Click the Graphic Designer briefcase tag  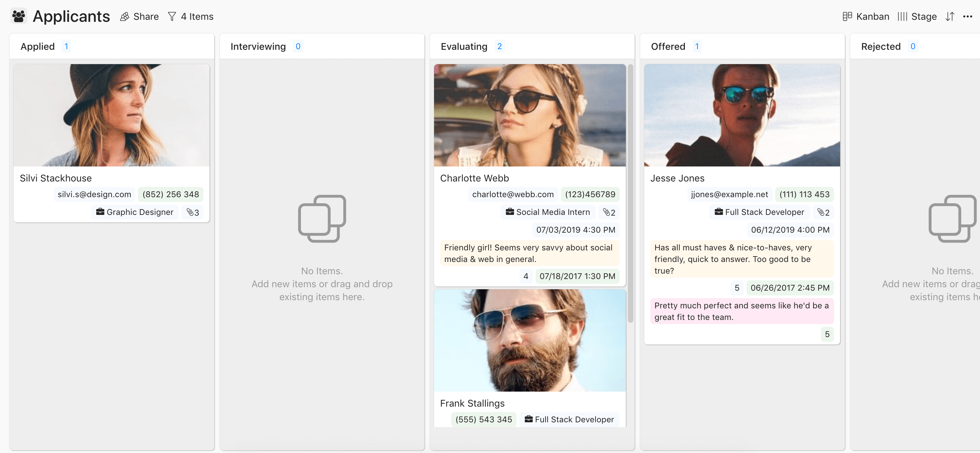(135, 212)
